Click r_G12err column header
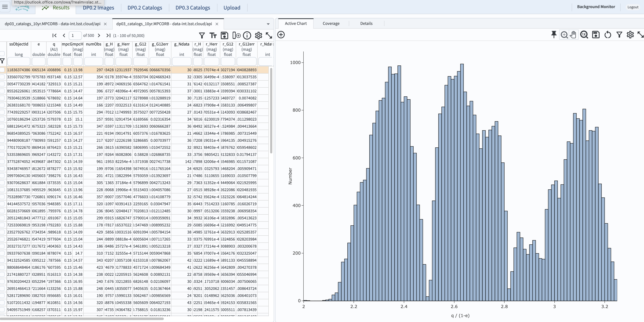Screen dimensions: 644x322 pos(247,44)
